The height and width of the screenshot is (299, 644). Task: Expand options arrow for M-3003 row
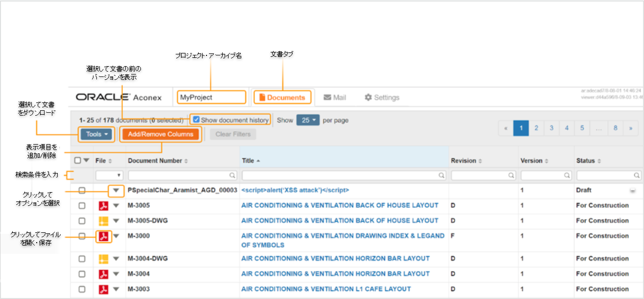(116, 289)
